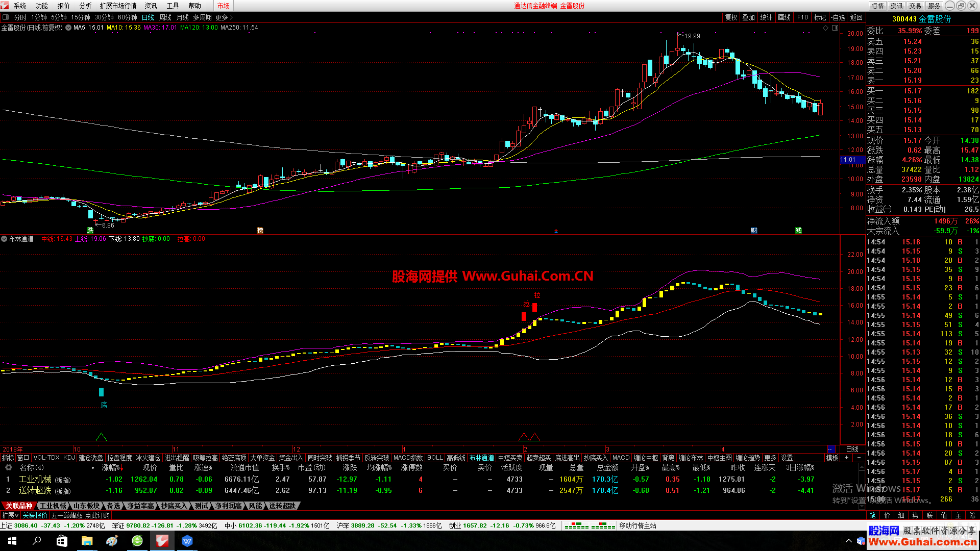Switch chart to 30分钟 period
This screenshot has width=980, height=551.
click(x=104, y=17)
